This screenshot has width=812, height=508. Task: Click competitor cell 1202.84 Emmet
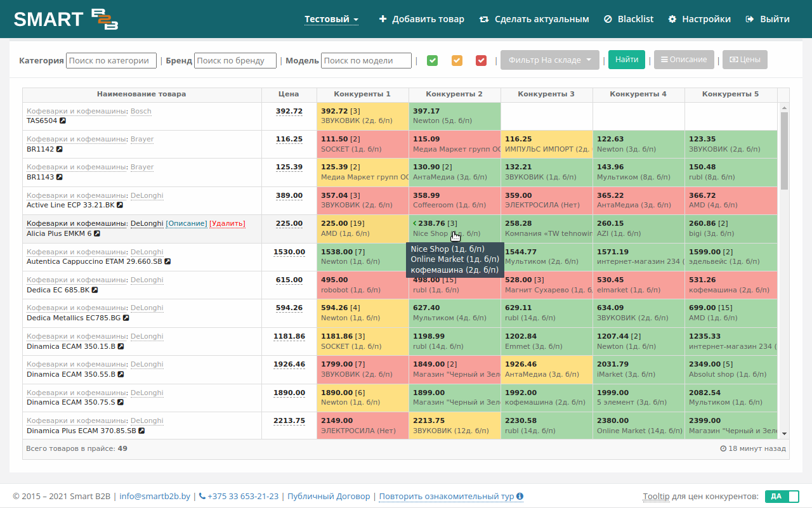click(547, 341)
